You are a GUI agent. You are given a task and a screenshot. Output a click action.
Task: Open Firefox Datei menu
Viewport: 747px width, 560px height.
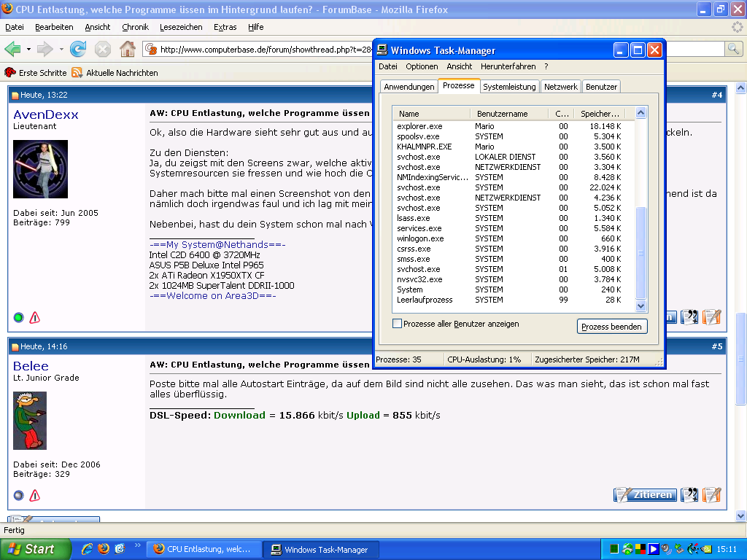[15, 27]
